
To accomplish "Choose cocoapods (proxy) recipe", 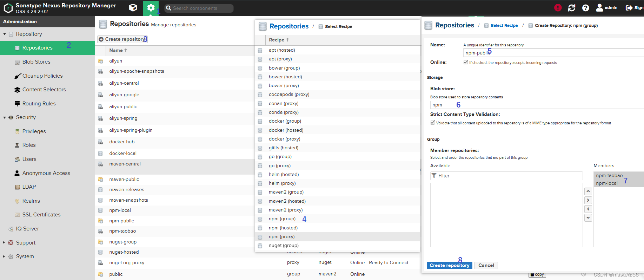I will [289, 95].
